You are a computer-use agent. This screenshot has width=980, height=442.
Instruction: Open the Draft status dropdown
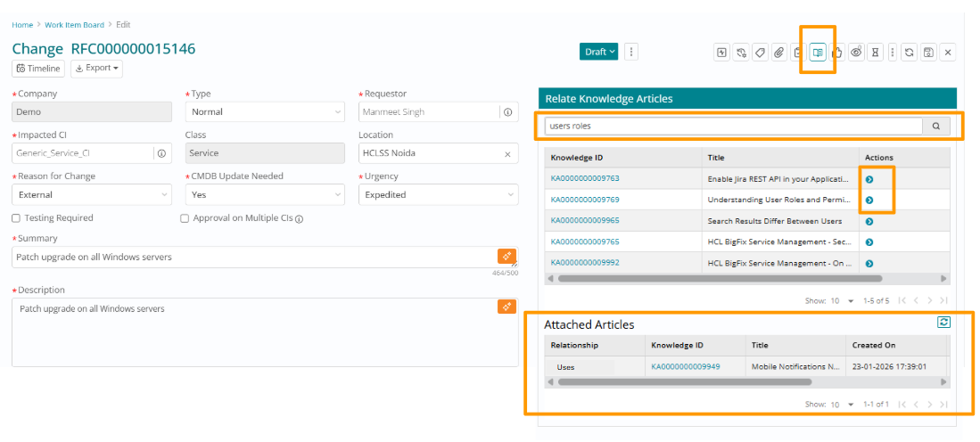point(599,52)
